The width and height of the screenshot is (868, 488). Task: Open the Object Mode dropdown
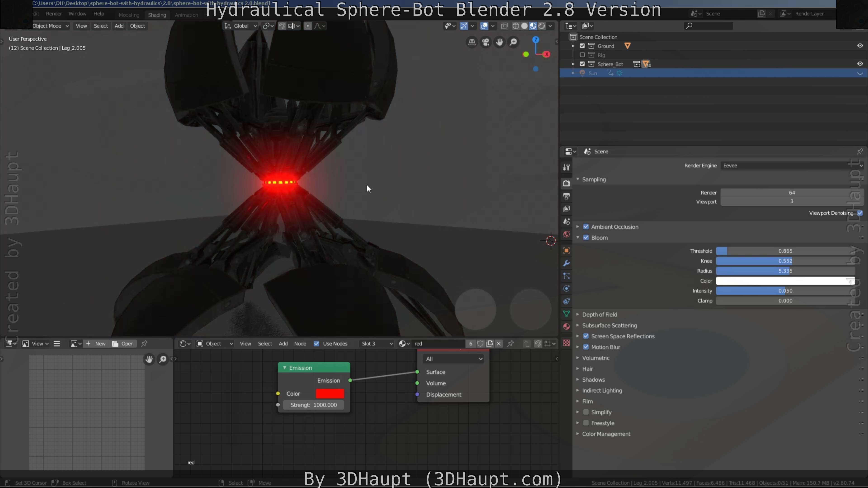tap(50, 26)
